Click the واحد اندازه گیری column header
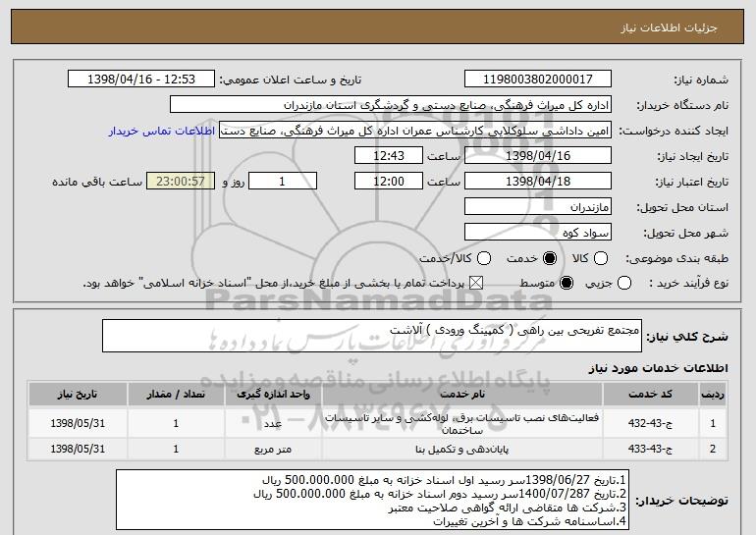Image resolution: width=756 pixels, height=535 pixels. click(273, 395)
